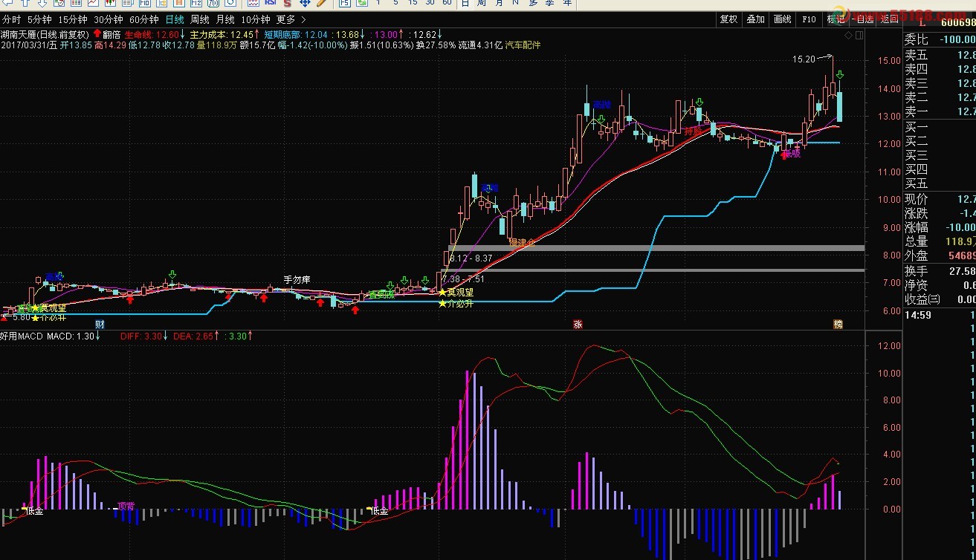The width and height of the screenshot is (976, 560).
Task: Open the 汽车配件 sector link
Action: coord(523,45)
